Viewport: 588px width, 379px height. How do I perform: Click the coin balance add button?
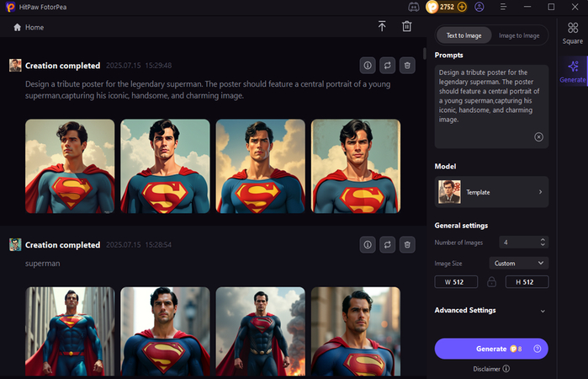(462, 7)
